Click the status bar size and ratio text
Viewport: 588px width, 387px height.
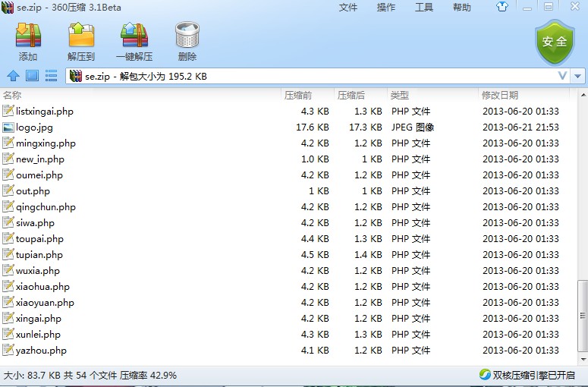pyautogui.click(x=90, y=375)
